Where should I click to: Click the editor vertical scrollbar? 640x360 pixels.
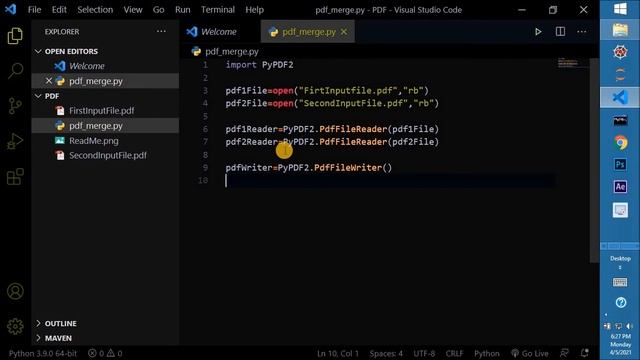tap(594, 160)
